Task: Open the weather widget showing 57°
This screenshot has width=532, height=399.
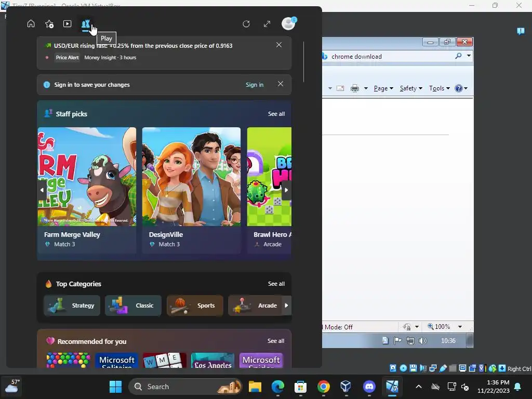Action: pos(12,386)
